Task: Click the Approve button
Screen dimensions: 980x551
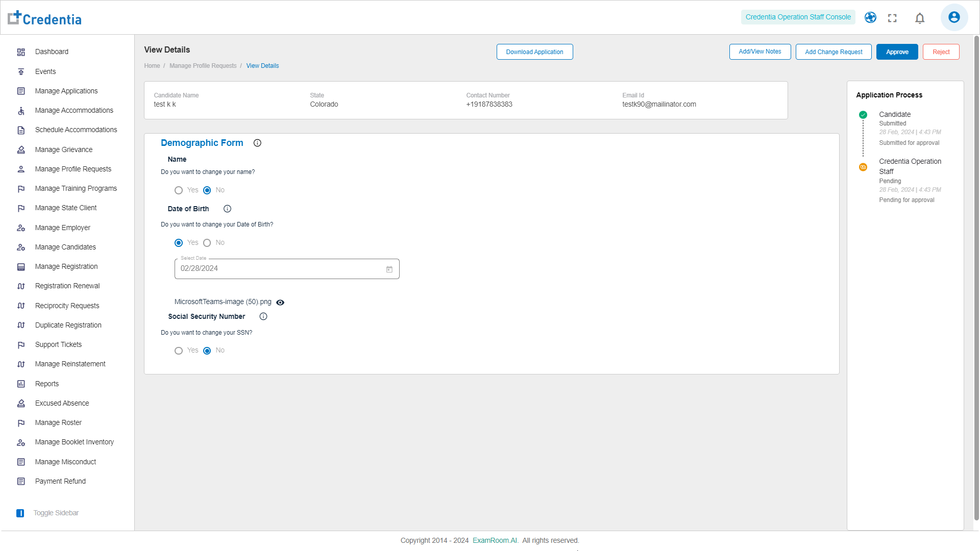Action: pyautogui.click(x=897, y=52)
